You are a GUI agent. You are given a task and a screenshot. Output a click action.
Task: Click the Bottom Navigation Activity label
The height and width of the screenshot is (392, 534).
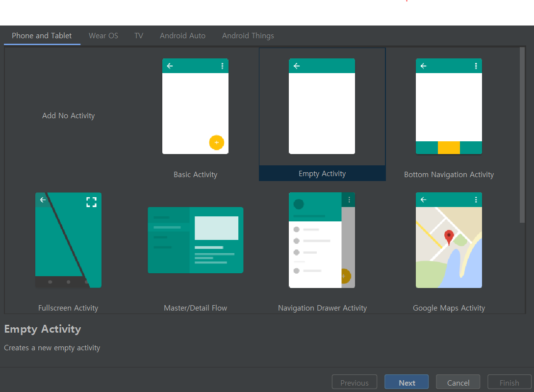pos(449,175)
